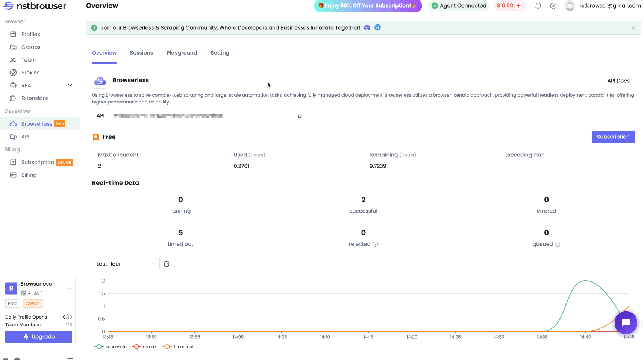Click the timed out count 5

click(180, 233)
